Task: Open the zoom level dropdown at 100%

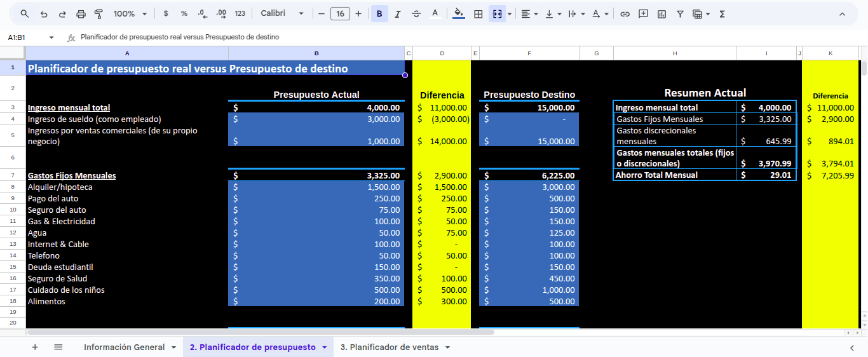Action: 130,13
